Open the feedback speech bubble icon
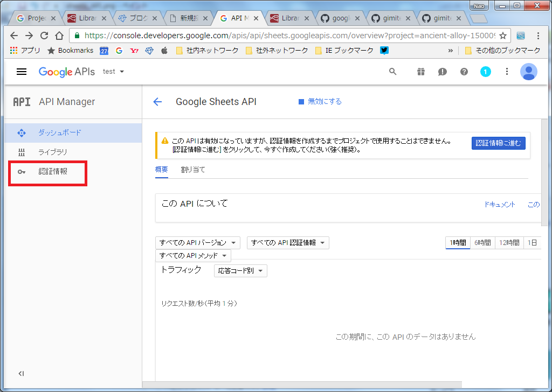 click(x=442, y=72)
